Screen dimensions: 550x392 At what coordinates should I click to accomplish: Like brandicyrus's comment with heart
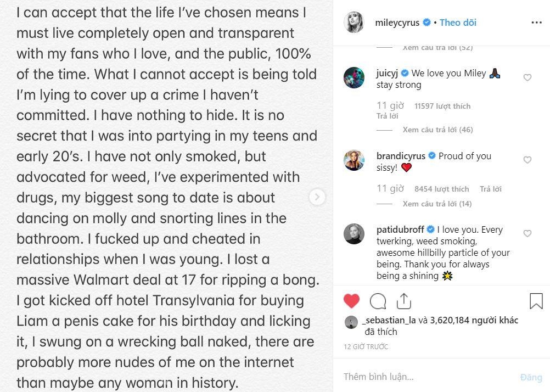click(x=527, y=160)
